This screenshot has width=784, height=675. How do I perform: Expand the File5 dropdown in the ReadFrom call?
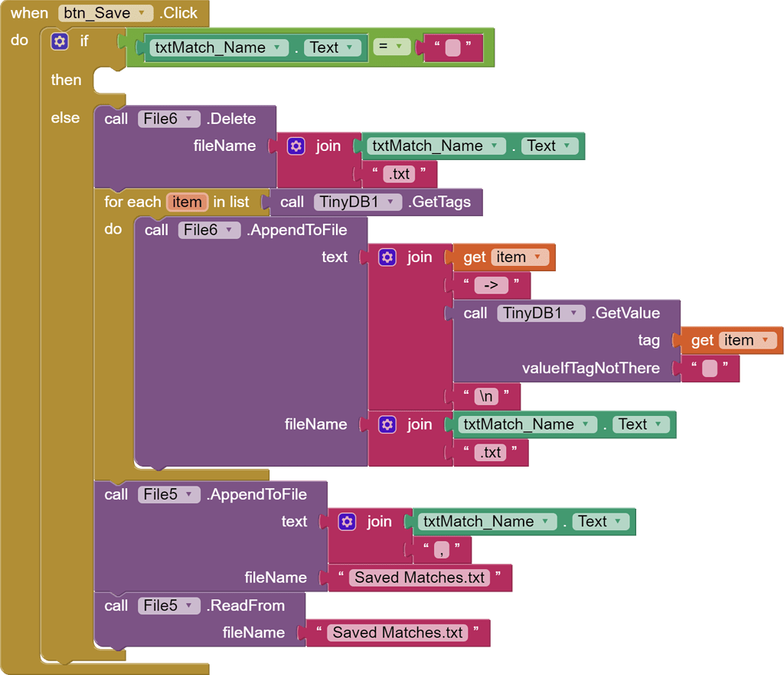pos(168,606)
